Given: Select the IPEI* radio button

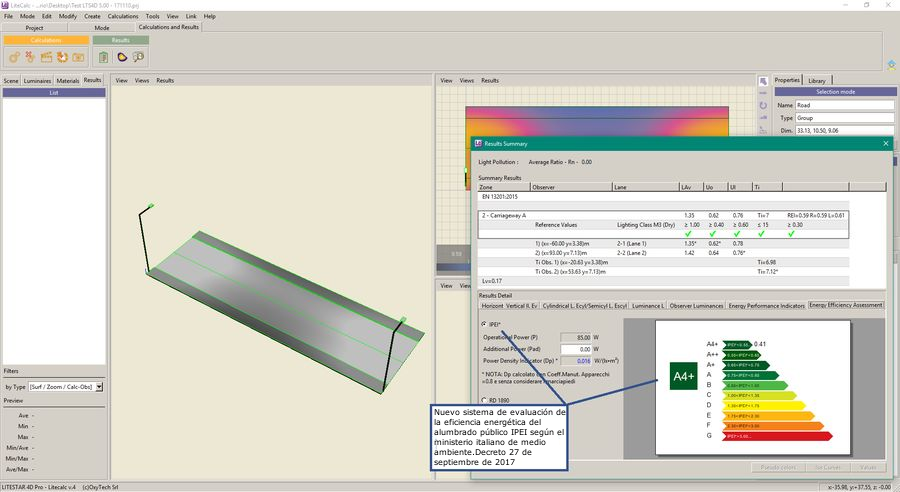Looking at the screenshot, I should tap(485, 324).
